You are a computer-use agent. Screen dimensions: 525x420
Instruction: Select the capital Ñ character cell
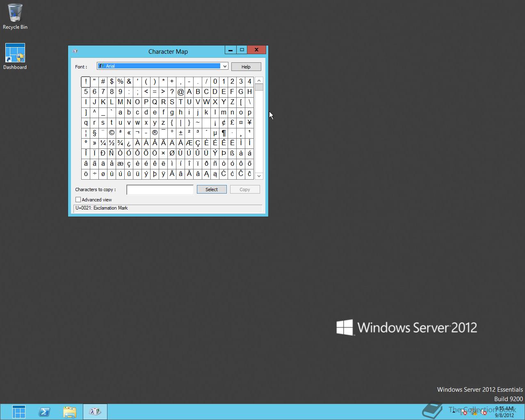[x=112, y=153]
